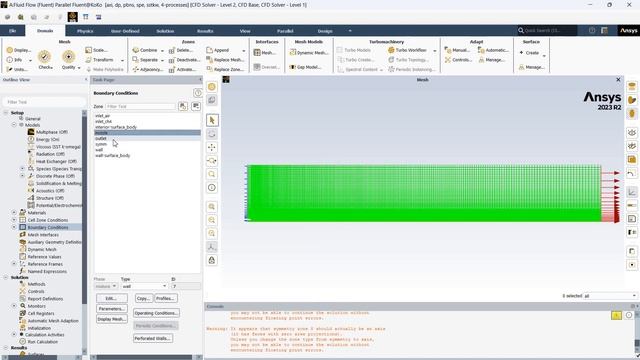The width and height of the screenshot is (640, 360).
Task: Click Deactivate zones in ribbon
Action: point(184,60)
